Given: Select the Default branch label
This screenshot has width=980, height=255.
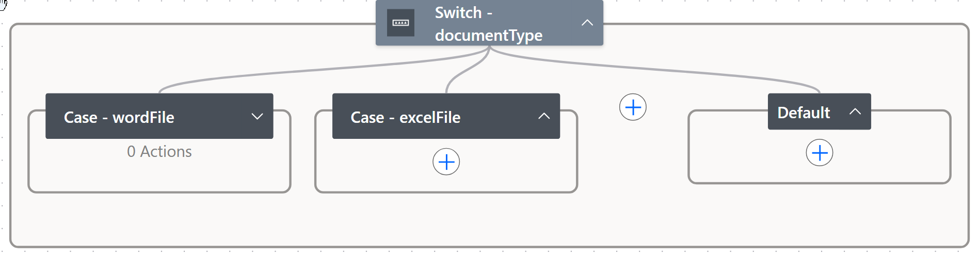Looking at the screenshot, I should (804, 113).
